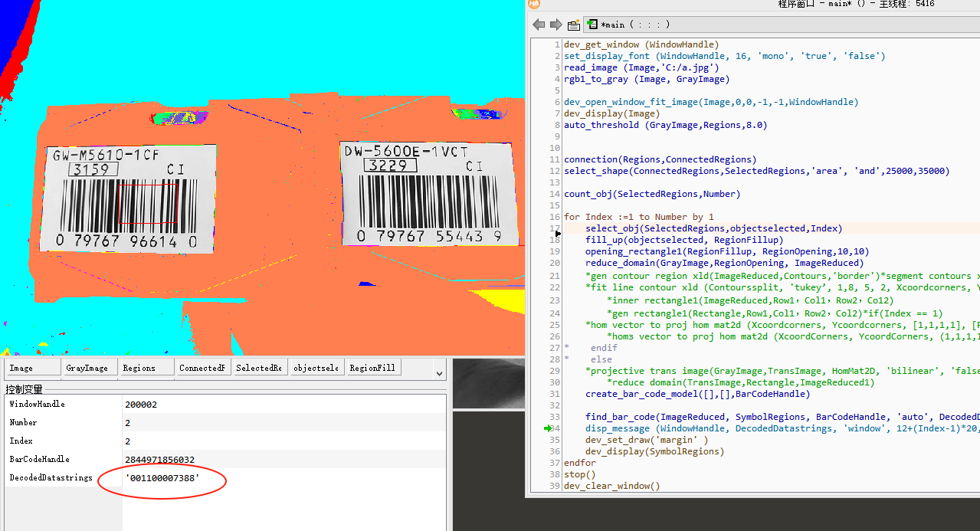Click the WindowHandle variable value 200002
The width and height of the screenshot is (980, 531).
(x=140, y=404)
